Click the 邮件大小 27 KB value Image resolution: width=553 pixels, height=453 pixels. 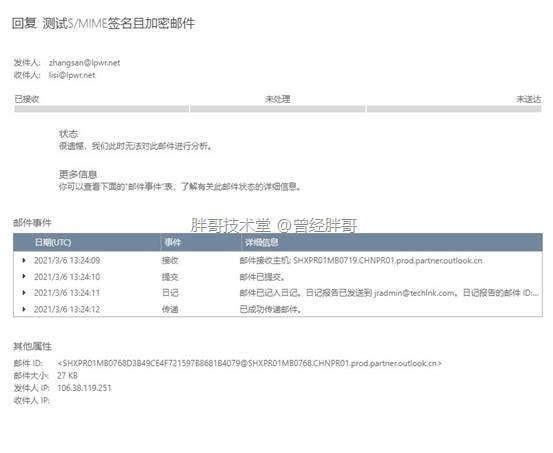(x=67, y=375)
